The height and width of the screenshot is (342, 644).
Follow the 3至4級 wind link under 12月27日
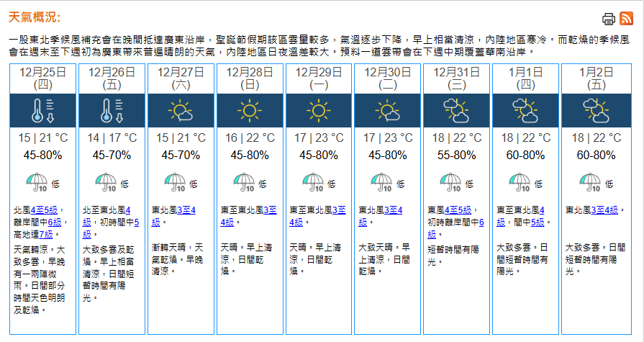184,210
